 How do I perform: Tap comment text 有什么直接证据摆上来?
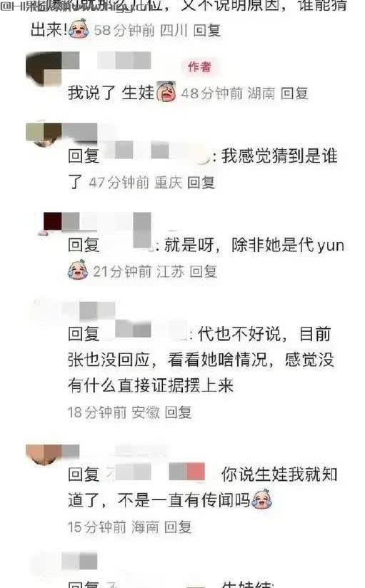[x=151, y=385]
